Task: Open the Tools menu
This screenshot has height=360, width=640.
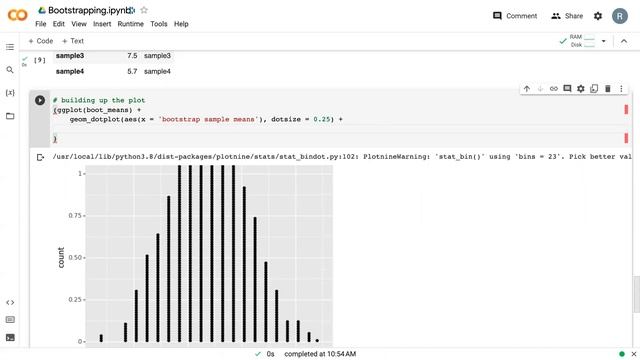Action: [159, 24]
